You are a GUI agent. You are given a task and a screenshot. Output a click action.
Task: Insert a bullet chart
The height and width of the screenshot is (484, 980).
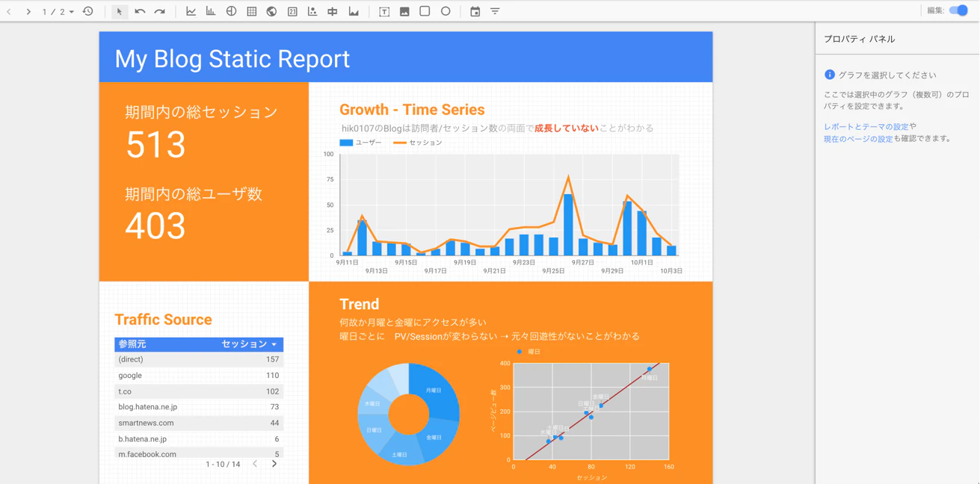pos(333,11)
